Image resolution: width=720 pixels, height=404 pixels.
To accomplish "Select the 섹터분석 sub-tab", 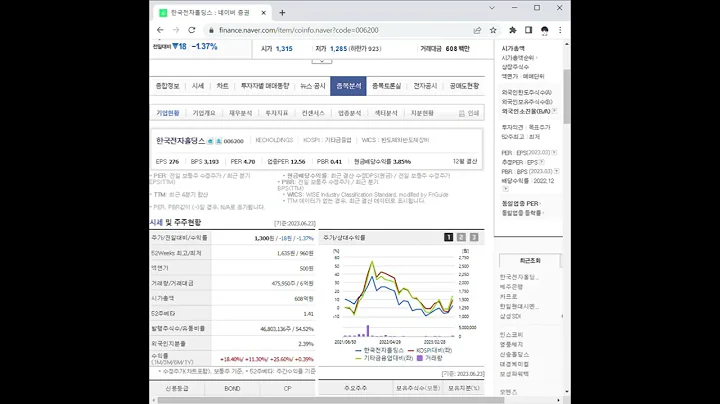I will [386, 113].
